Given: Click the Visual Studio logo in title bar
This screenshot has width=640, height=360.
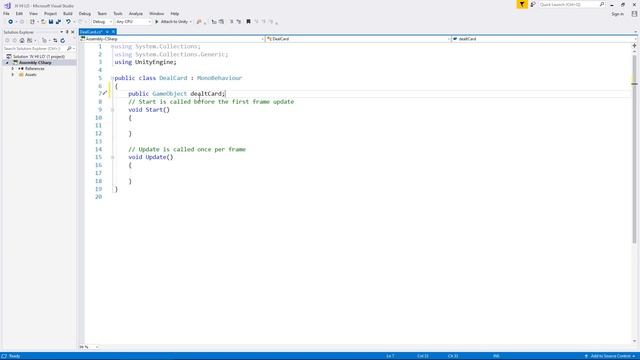Looking at the screenshot, I should click(7, 6).
